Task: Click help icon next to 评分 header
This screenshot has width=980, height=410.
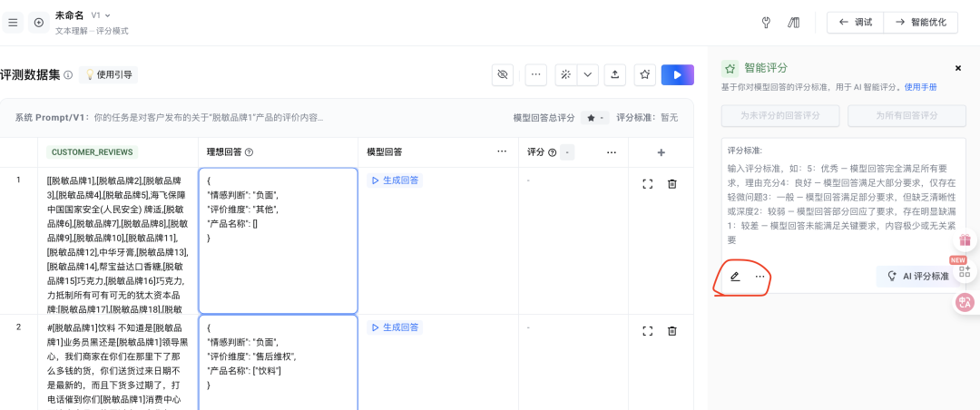Action: (552, 151)
